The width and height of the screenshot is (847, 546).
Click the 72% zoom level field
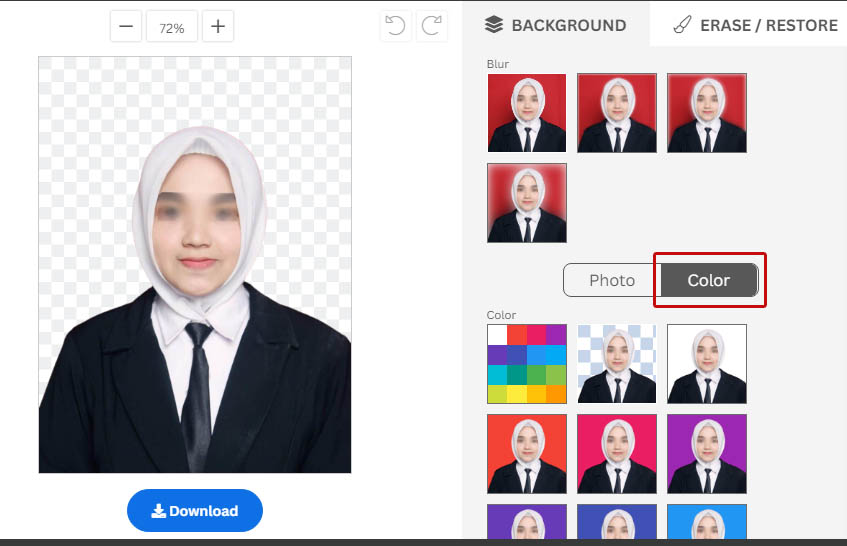(172, 26)
